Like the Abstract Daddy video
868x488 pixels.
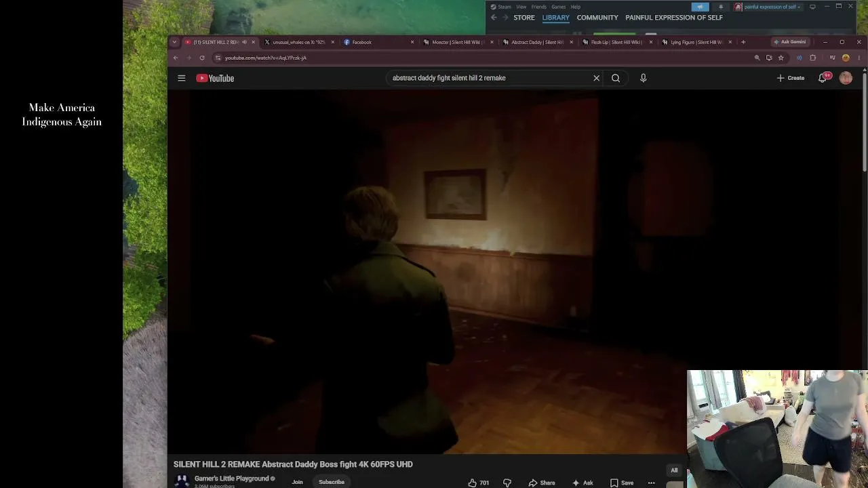478,483
